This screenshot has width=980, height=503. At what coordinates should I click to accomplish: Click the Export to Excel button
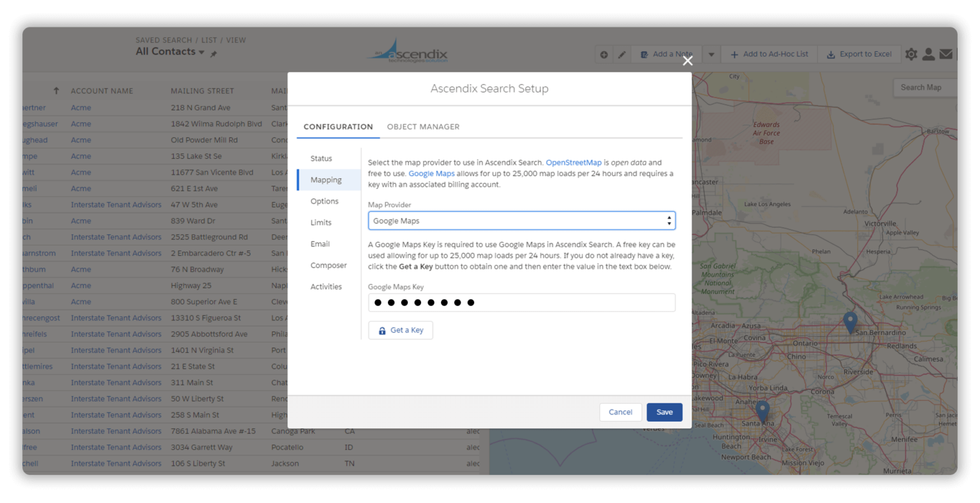point(859,54)
